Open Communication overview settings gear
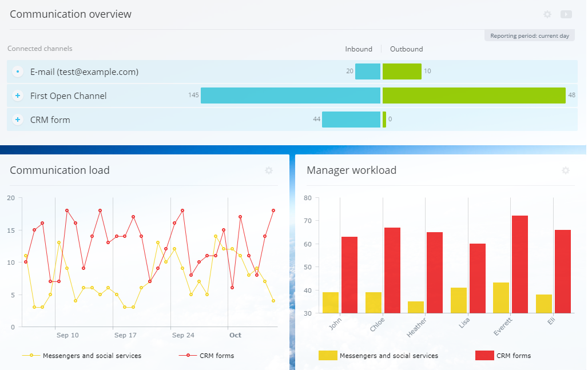 point(547,14)
